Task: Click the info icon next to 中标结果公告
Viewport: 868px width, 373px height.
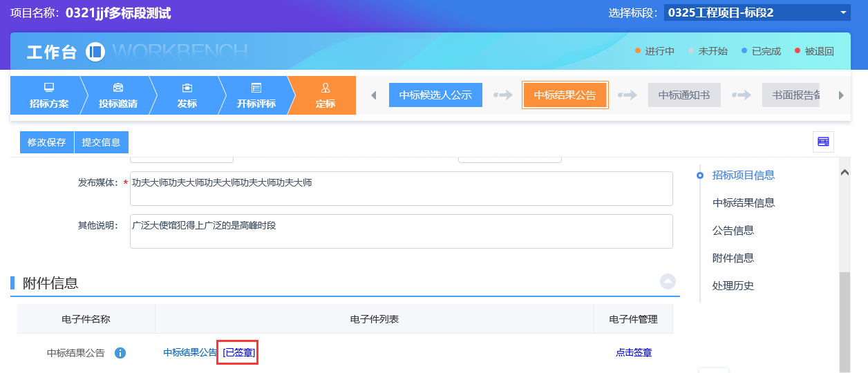Action: click(120, 353)
